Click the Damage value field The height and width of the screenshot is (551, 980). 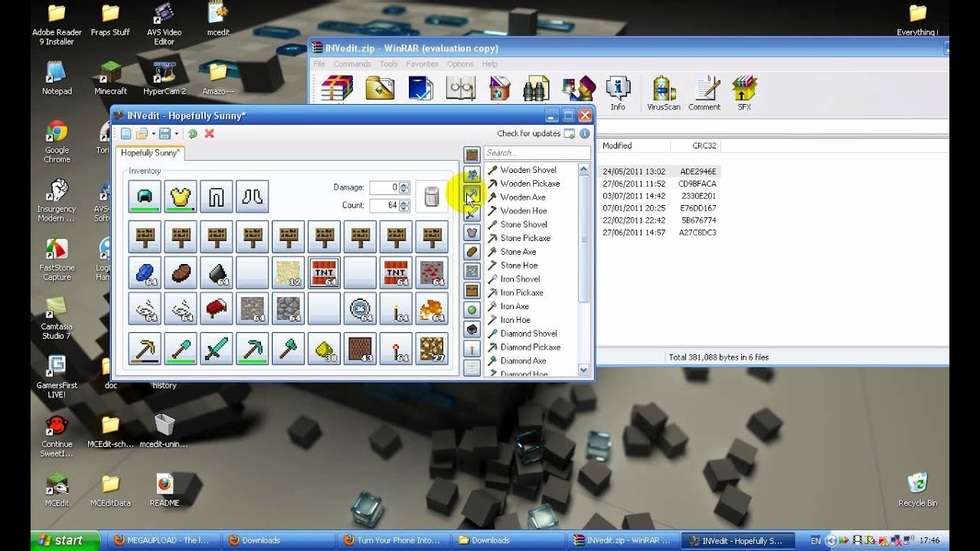tap(384, 187)
